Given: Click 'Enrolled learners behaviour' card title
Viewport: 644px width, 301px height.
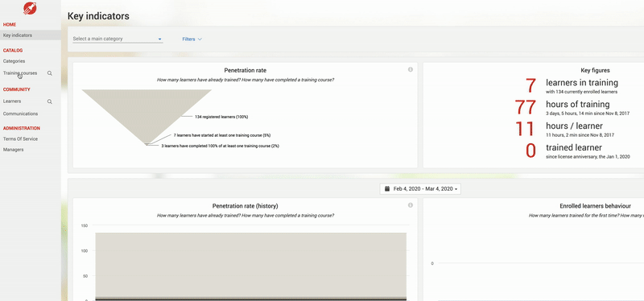Looking at the screenshot, I should tap(595, 206).
